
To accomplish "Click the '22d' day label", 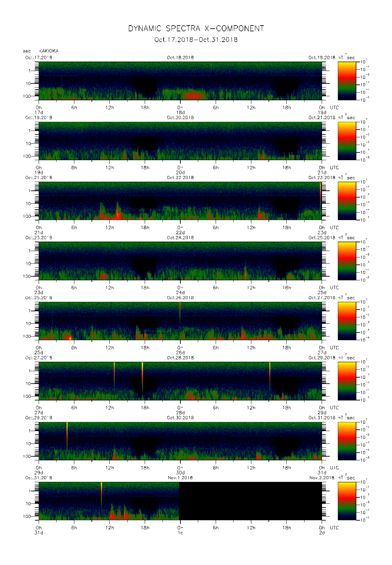I will coord(180,233).
